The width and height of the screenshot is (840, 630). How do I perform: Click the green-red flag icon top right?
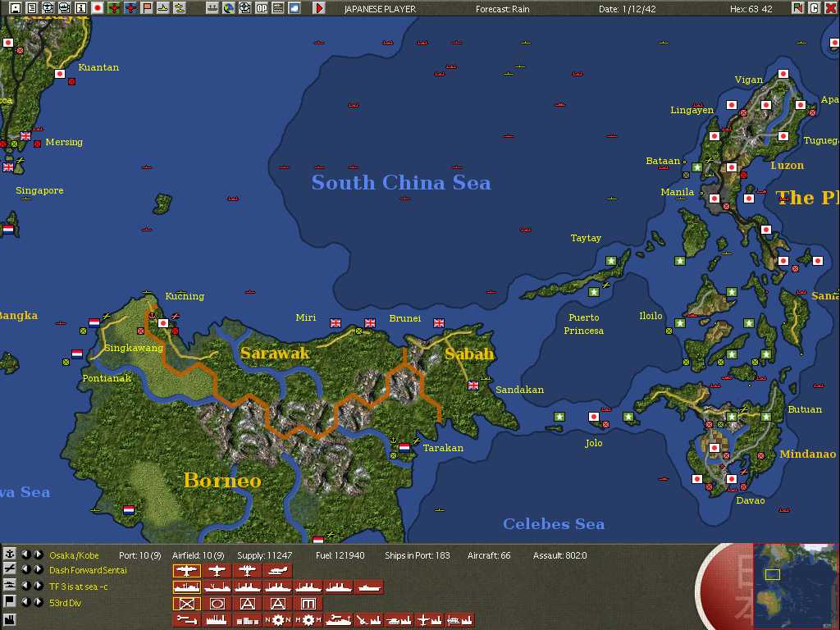797,8
